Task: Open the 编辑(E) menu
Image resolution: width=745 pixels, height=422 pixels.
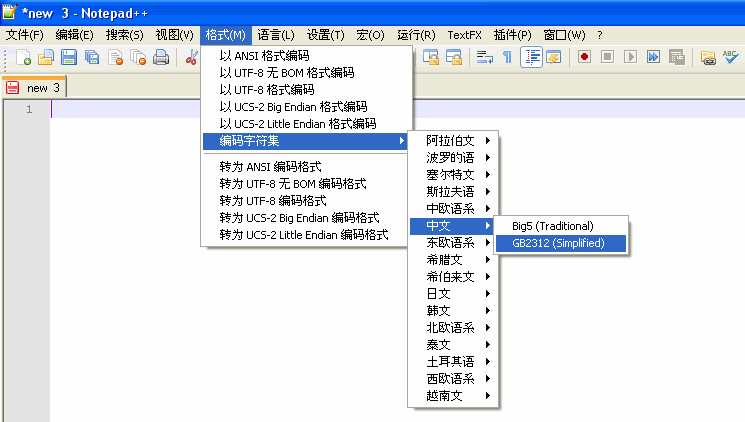Action: tap(74, 35)
